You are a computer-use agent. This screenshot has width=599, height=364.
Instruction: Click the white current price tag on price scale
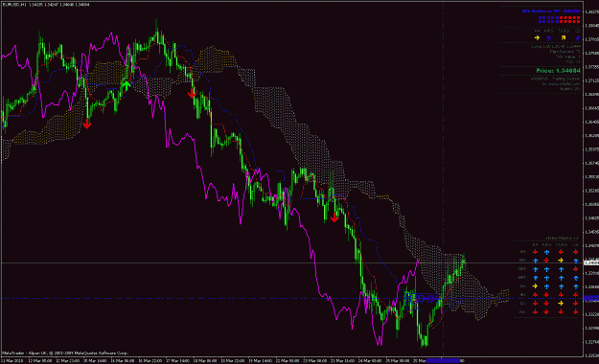point(591,262)
